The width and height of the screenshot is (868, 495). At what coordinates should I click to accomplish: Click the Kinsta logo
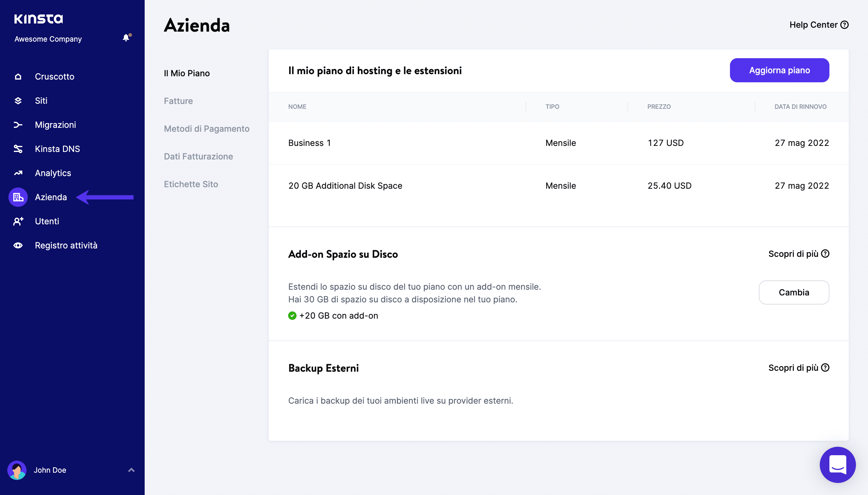click(38, 19)
